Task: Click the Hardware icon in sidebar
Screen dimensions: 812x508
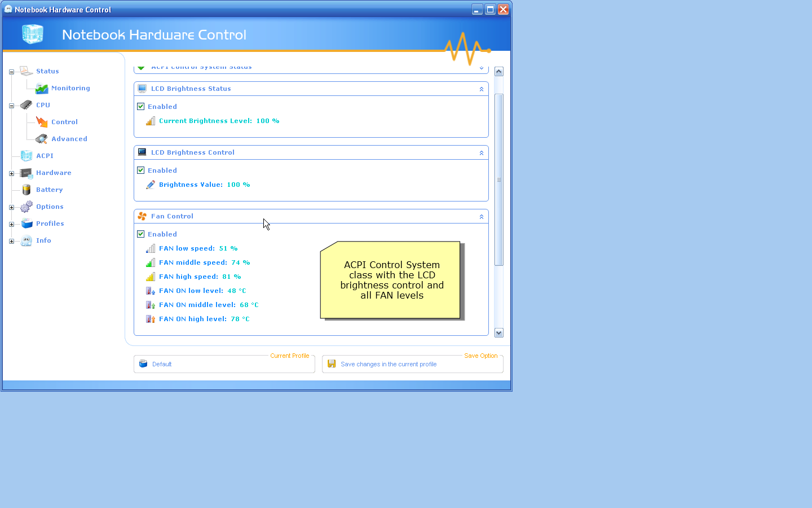Action: (27, 173)
